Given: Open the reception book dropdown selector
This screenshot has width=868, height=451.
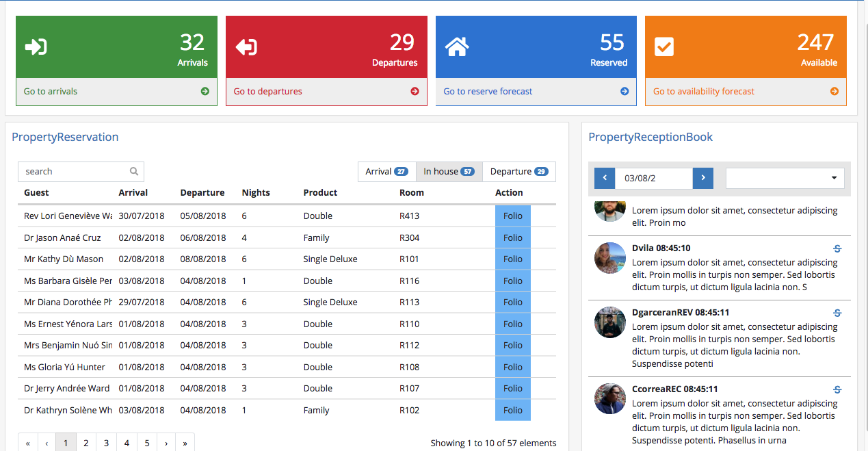Looking at the screenshot, I should (x=785, y=179).
